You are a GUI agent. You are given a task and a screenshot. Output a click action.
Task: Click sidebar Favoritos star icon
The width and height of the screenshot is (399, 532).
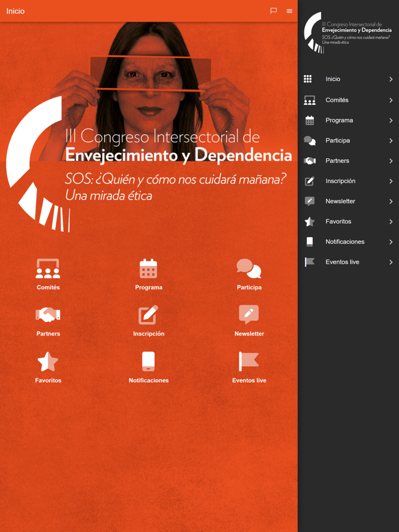coord(310,222)
